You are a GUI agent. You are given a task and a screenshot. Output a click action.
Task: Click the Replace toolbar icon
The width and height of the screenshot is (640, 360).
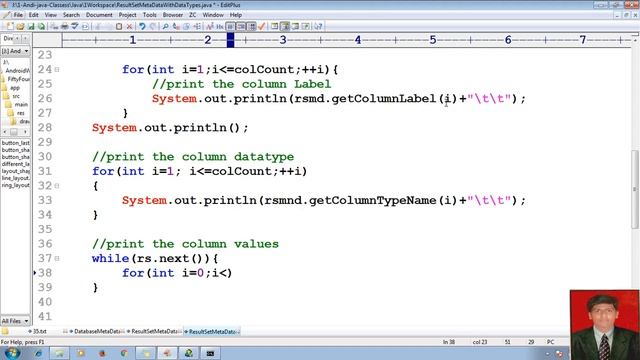click(176, 27)
